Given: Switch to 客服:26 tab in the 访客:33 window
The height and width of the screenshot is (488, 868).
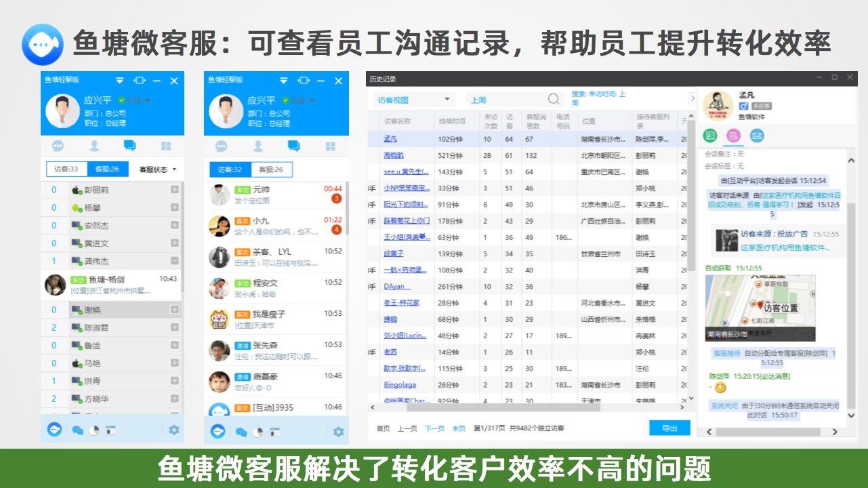Looking at the screenshot, I should [x=106, y=169].
